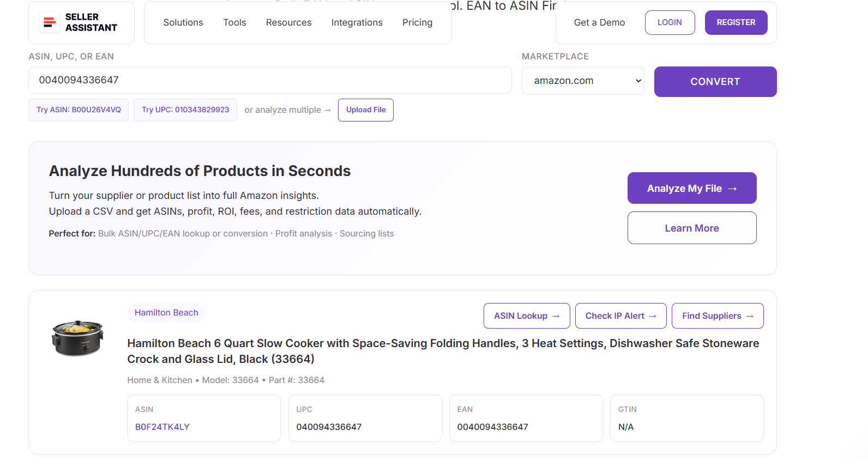The width and height of the screenshot is (868, 461).
Task: Click the Hamilton Beach brand tag
Action: pos(166,313)
